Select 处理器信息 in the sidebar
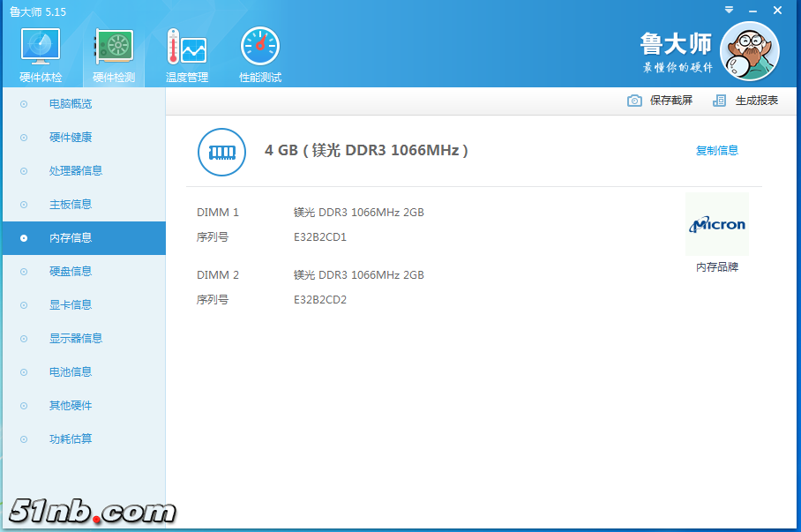The width and height of the screenshot is (801, 532). 76,171
